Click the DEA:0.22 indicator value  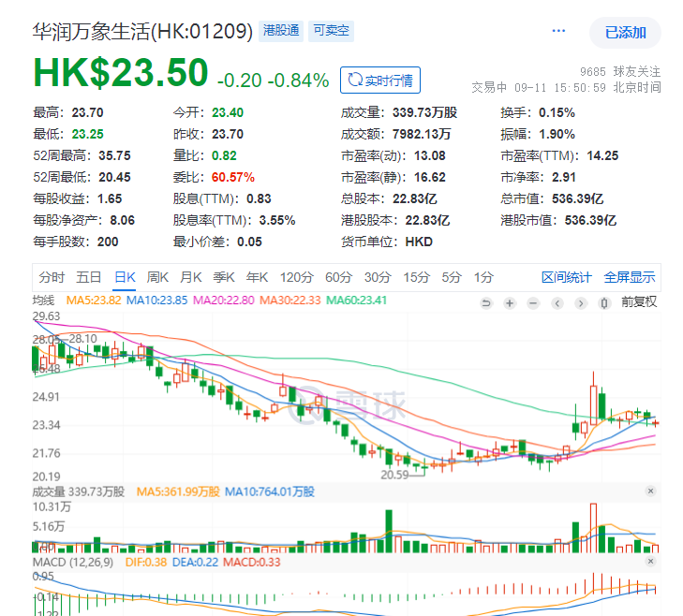click(195, 562)
